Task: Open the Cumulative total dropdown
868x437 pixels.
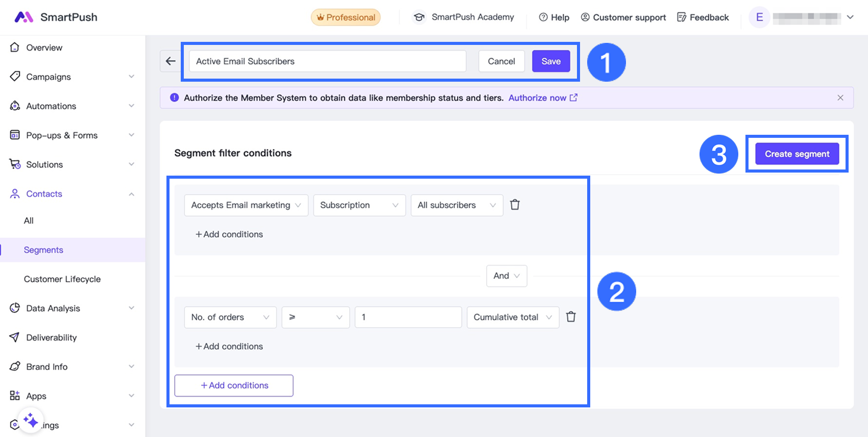Action: tap(512, 317)
